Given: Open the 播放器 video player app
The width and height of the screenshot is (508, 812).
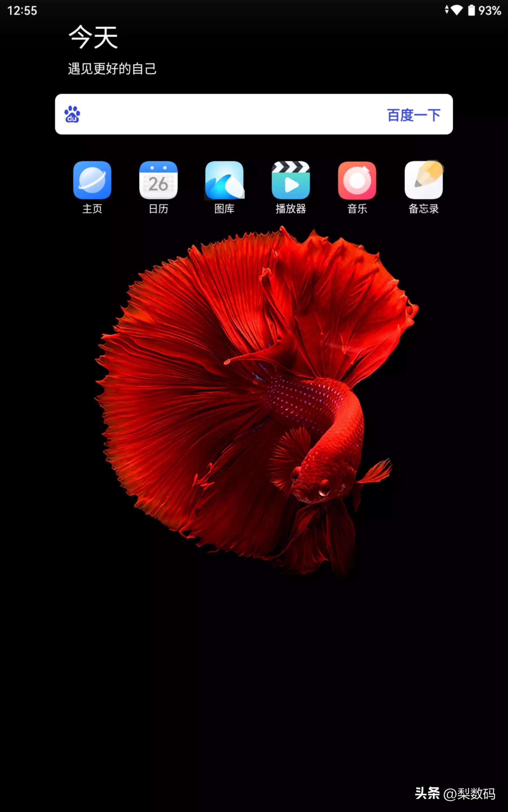Looking at the screenshot, I should 291,180.
